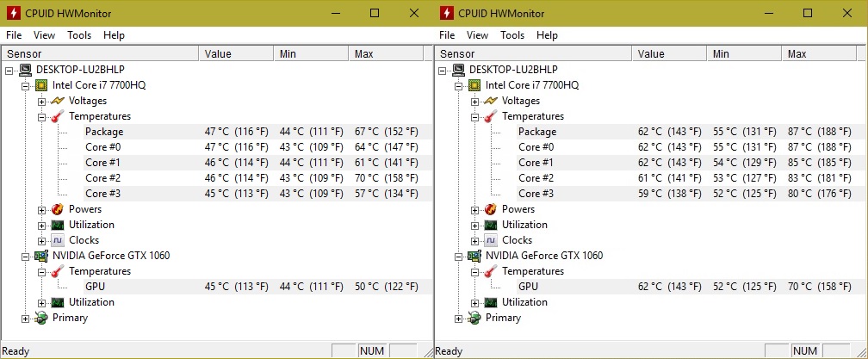This screenshot has height=359, width=868.
Task: Collapse the DESKTOP-LU2BHLP root in right window
Action: [x=443, y=70]
